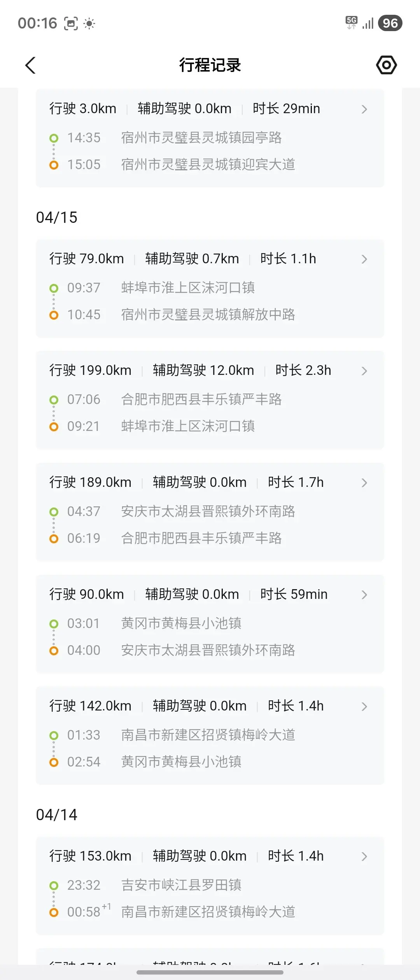Open settings via hexagon icon

386,65
